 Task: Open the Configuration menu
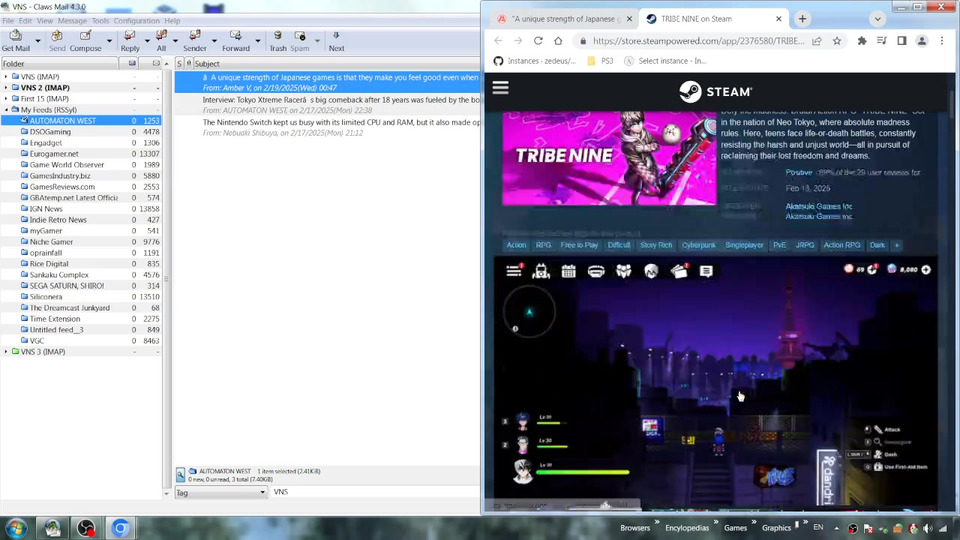(x=137, y=21)
